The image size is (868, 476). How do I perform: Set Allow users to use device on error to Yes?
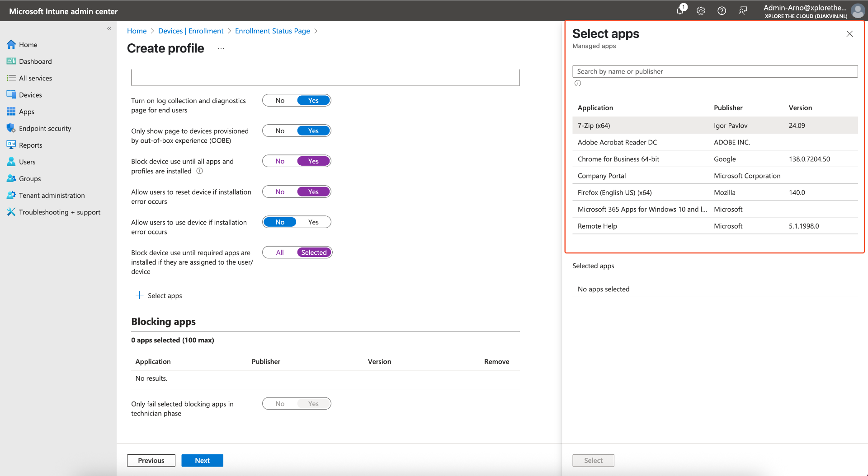313,222
